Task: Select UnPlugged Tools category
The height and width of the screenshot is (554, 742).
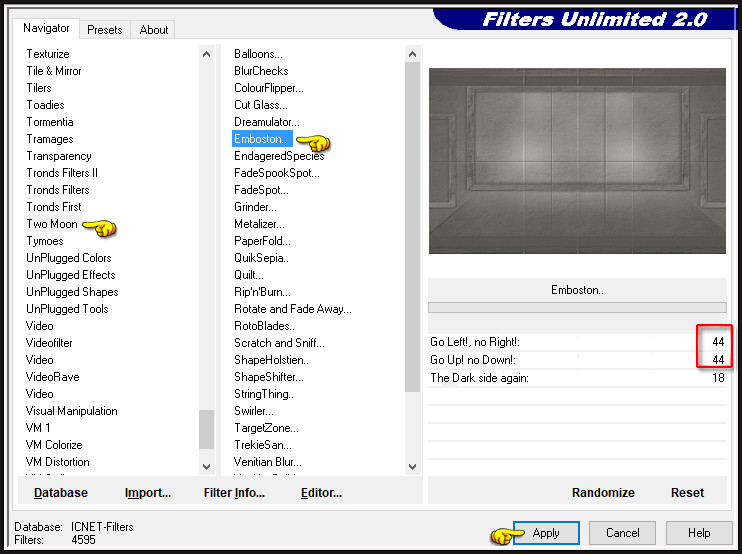Action: 67,309
